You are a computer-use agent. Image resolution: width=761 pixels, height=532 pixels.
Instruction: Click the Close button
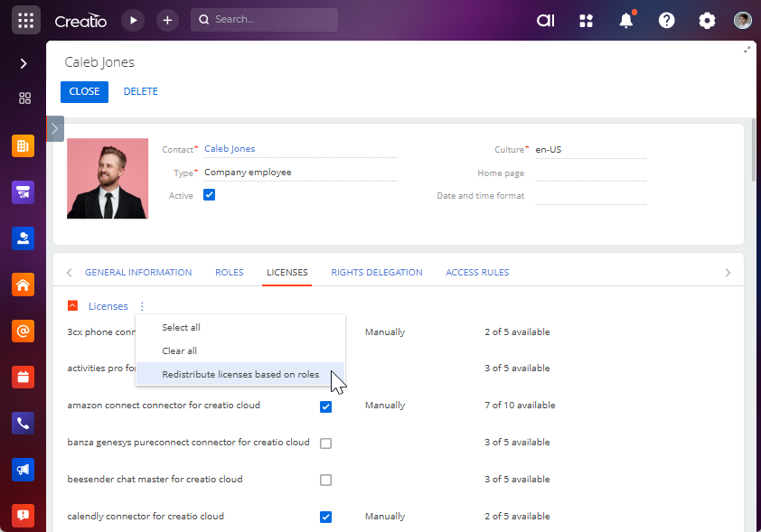(x=84, y=91)
